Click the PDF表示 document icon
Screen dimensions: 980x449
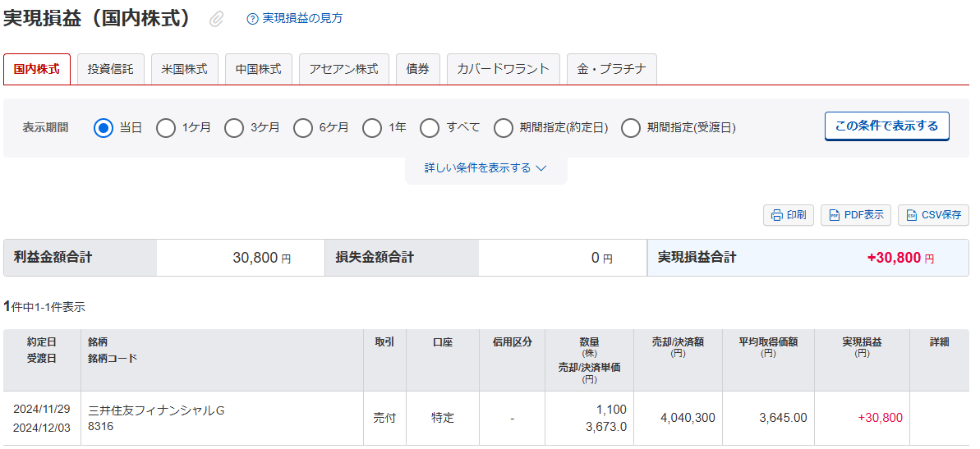pyautogui.click(x=834, y=215)
